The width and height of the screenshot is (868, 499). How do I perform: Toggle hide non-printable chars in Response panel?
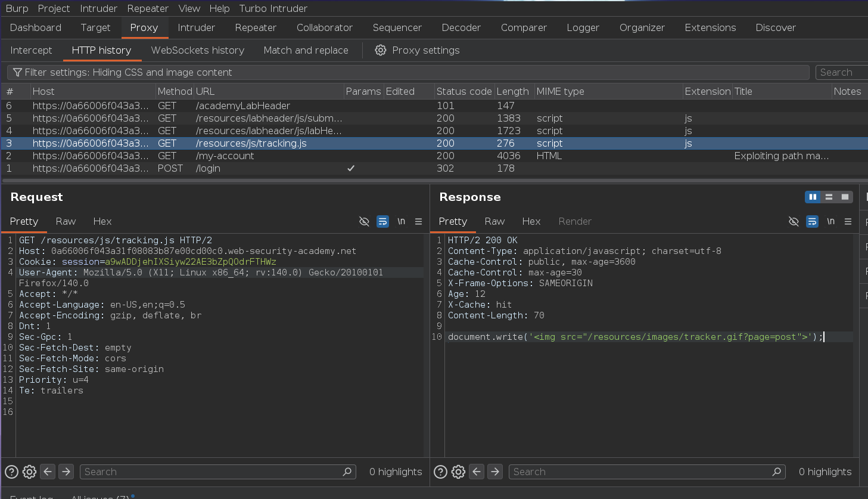pos(794,221)
